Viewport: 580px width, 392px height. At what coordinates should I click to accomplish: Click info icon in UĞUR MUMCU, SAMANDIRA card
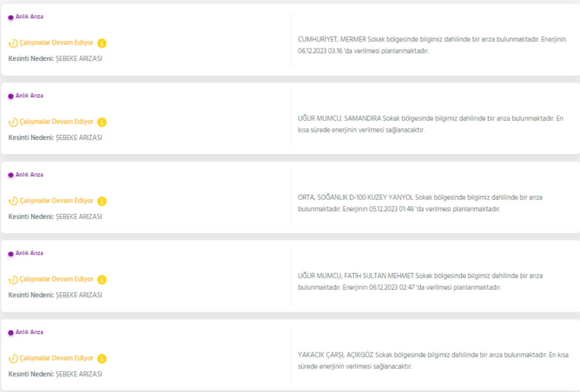(102, 122)
